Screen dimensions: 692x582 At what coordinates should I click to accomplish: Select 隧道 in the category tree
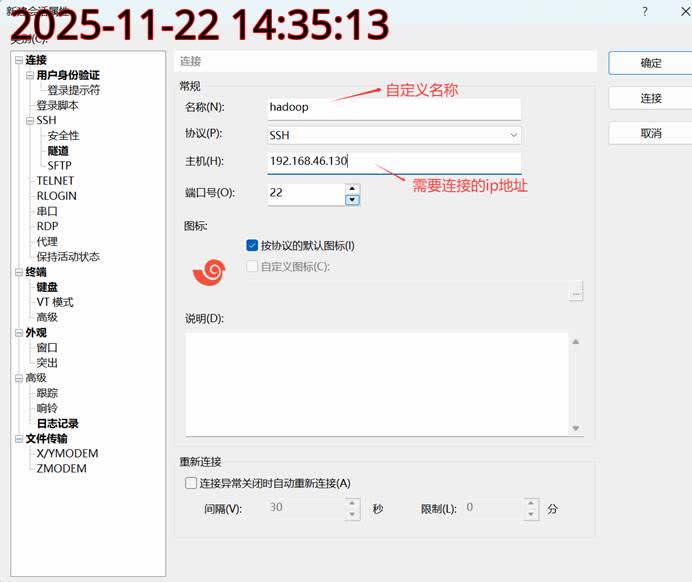tap(58, 150)
